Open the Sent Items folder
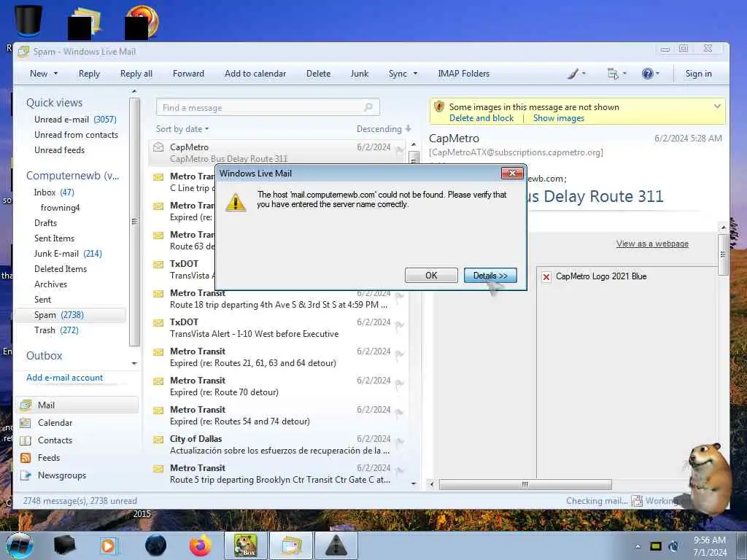This screenshot has height=560, width=747. point(54,238)
